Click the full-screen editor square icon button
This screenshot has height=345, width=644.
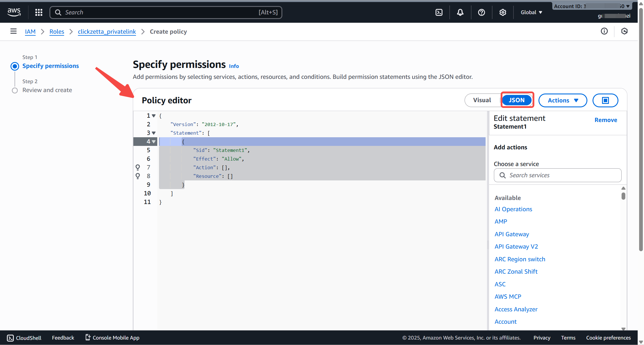tap(605, 100)
